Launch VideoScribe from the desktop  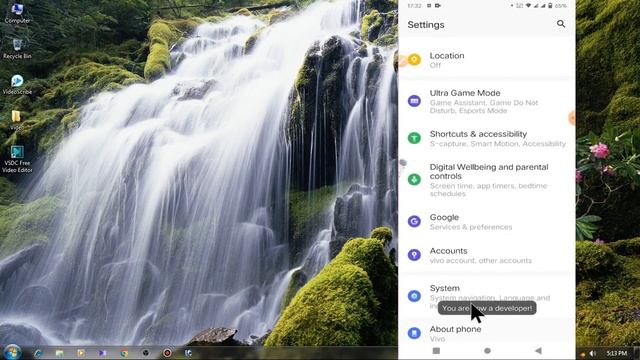(x=17, y=84)
